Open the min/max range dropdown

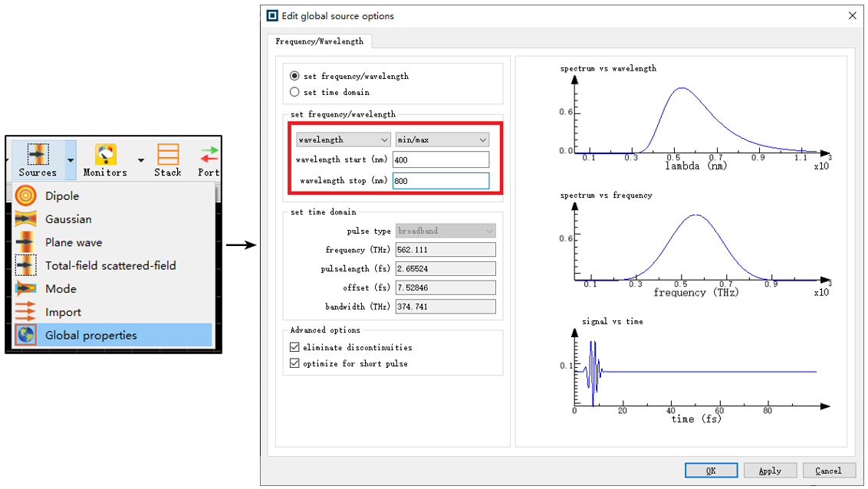click(x=442, y=139)
